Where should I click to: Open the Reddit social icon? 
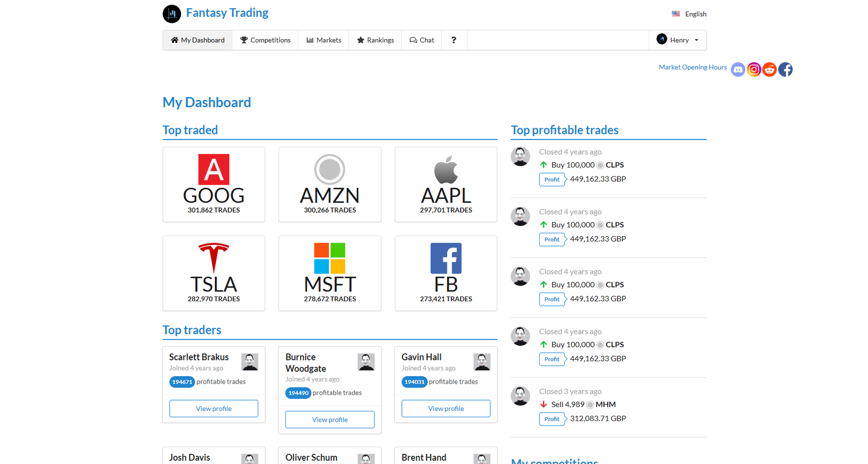click(x=769, y=69)
